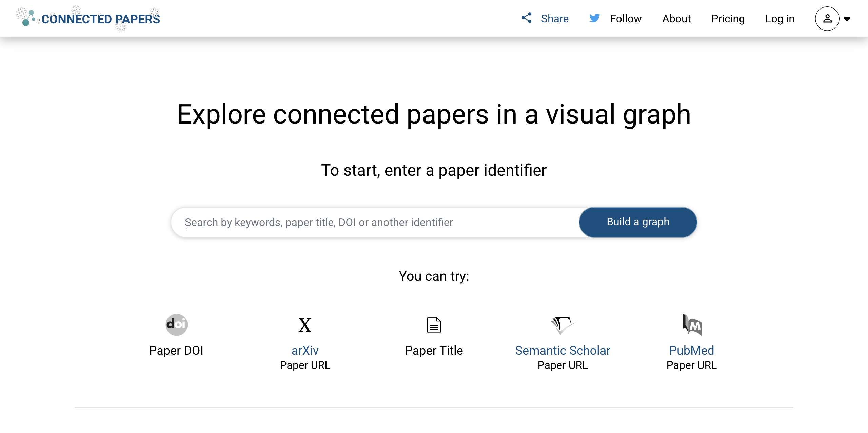Click the Share link text
Viewport: 868px width, 433px height.
pyautogui.click(x=554, y=19)
